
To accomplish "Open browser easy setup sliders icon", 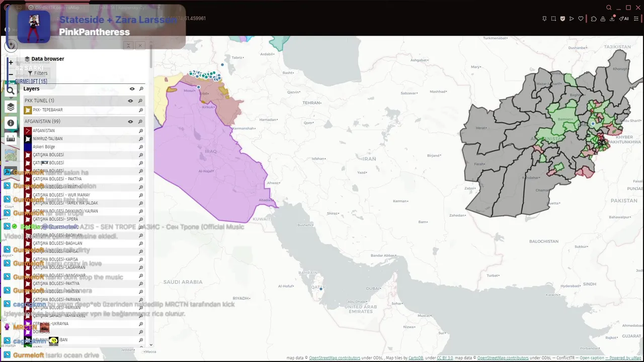I will (x=636, y=19).
